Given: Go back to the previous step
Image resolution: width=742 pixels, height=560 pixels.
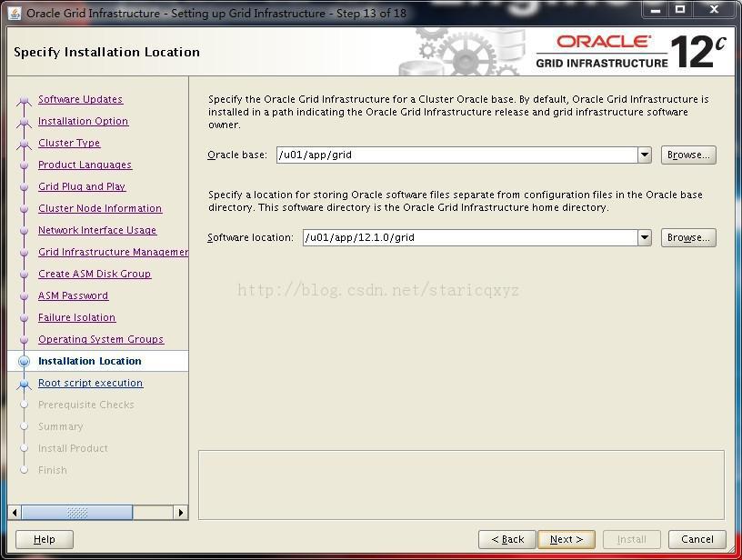Looking at the screenshot, I should tap(507, 540).
